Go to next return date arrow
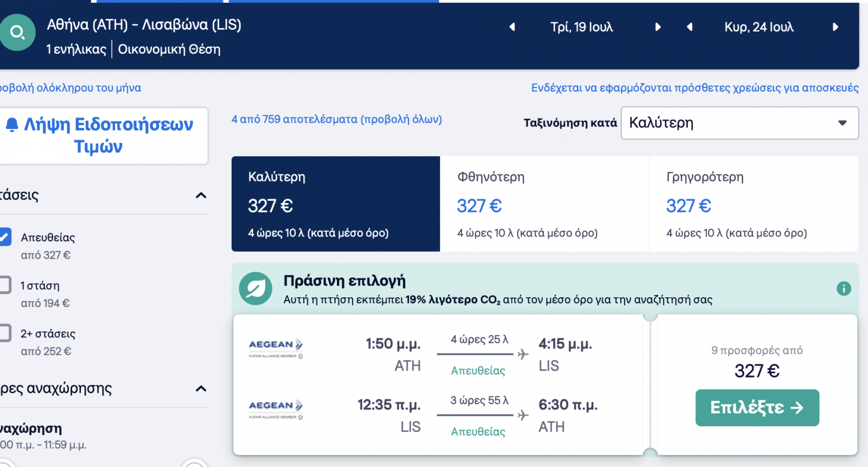This screenshot has height=467, width=868. (x=835, y=27)
